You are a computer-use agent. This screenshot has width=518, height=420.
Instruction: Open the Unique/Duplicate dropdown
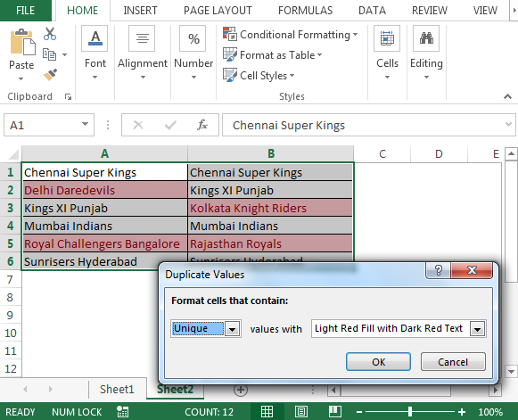point(232,329)
